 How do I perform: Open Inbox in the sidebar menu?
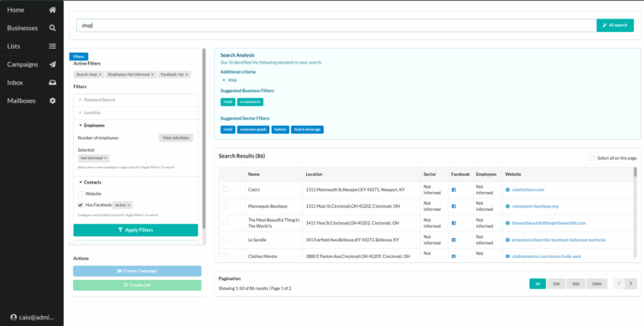coord(32,82)
